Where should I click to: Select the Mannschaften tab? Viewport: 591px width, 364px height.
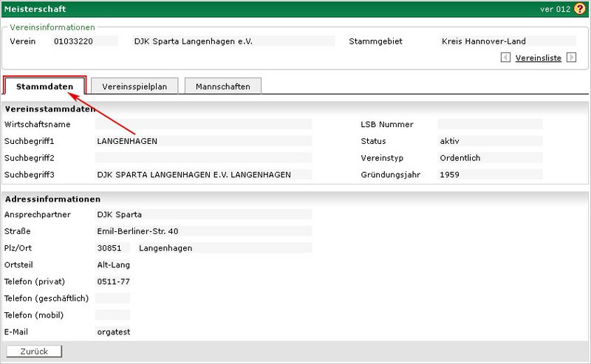[222, 86]
